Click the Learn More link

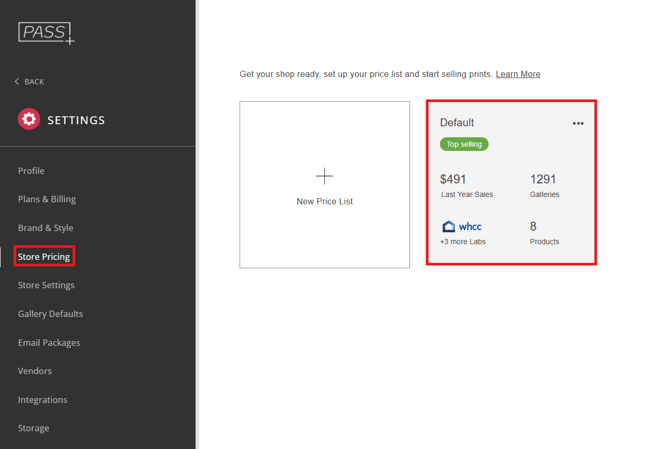click(x=518, y=74)
